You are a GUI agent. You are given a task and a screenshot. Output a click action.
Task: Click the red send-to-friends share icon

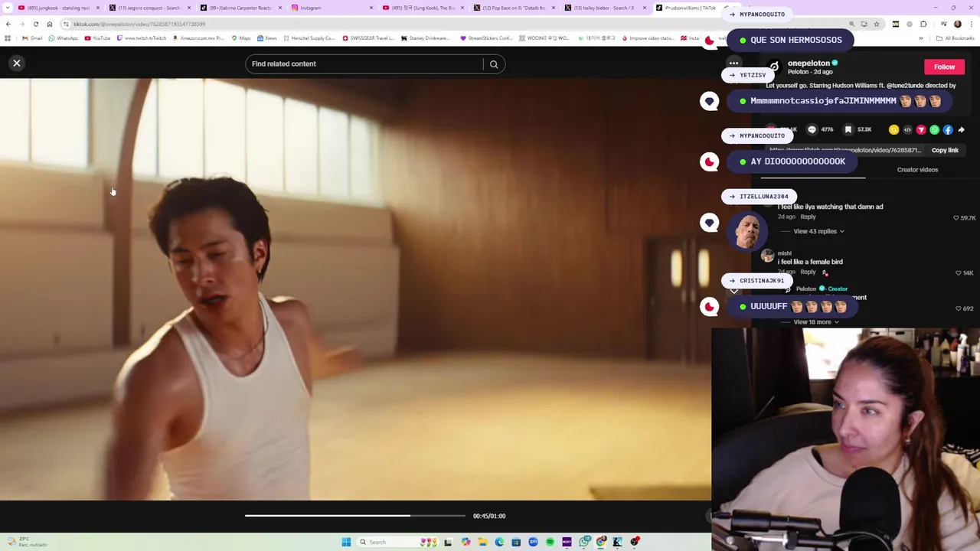921,130
